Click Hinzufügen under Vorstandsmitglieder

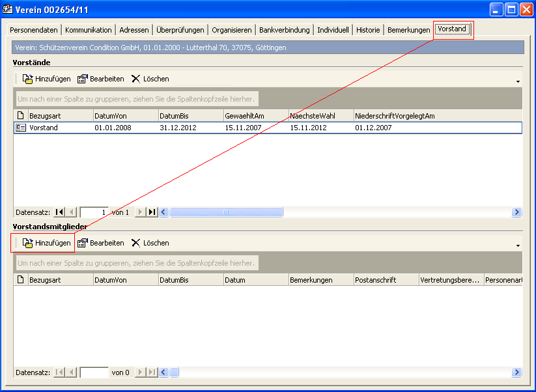click(x=46, y=243)
